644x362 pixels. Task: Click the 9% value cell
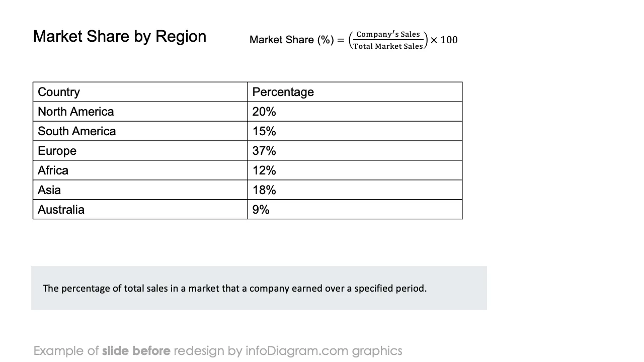[x=355, y=210]
